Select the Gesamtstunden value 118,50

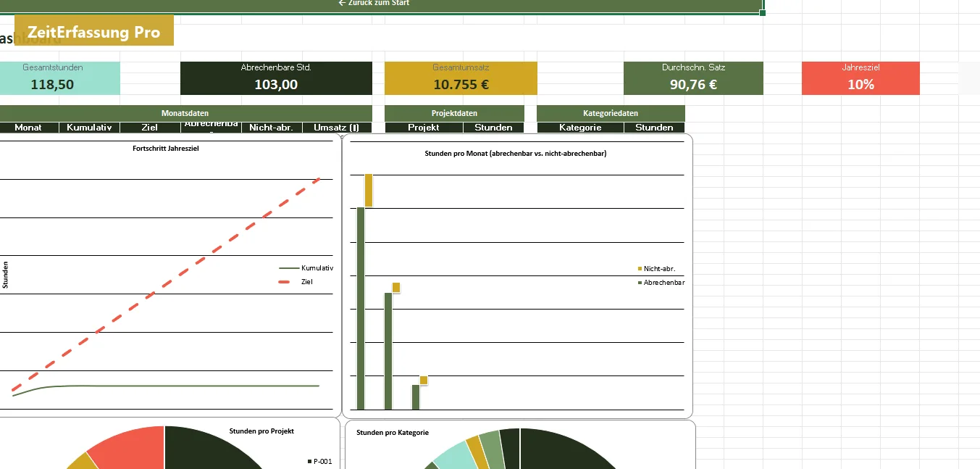pos(52,84)
